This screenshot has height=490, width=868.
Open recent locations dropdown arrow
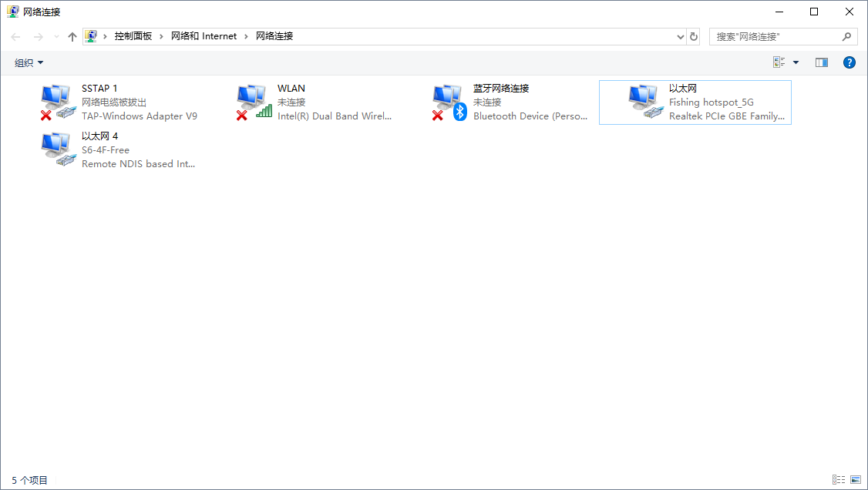coord(56,36)
